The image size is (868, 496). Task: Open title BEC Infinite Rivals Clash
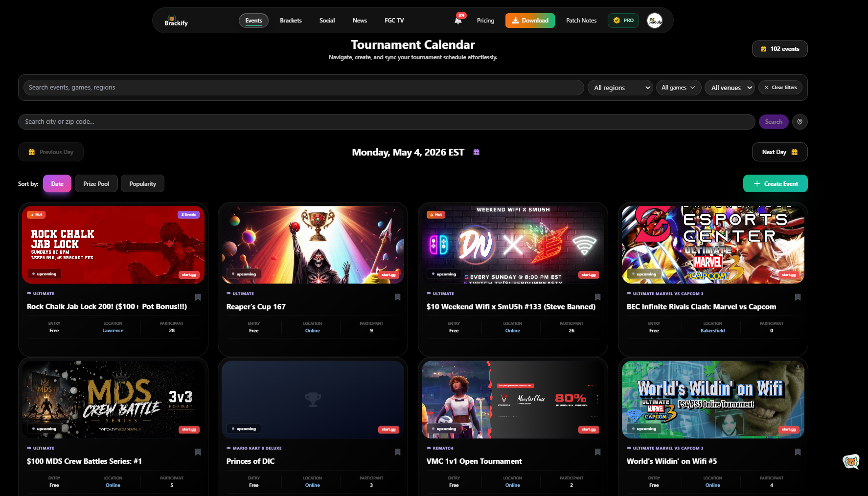click(x=701, y=307)
